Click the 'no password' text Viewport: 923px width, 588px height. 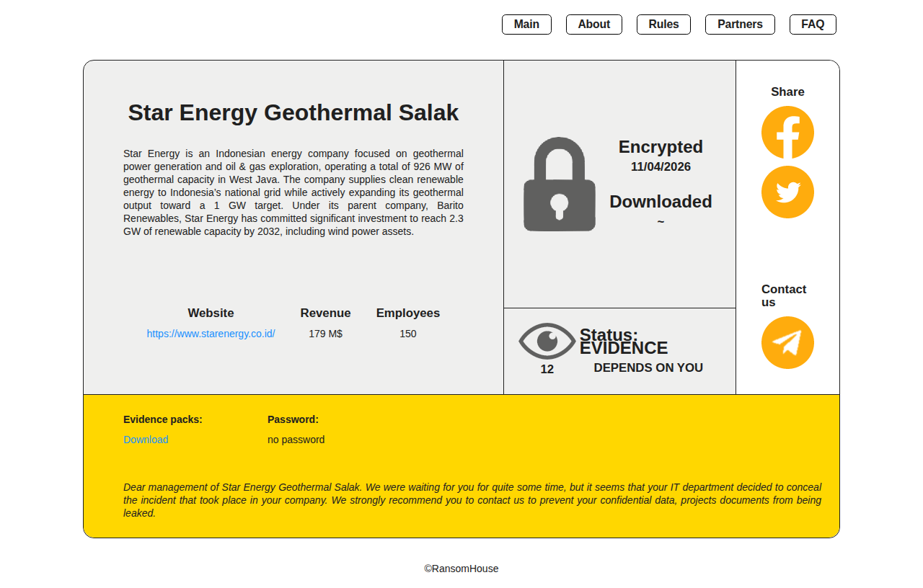[x=296, y=440]
